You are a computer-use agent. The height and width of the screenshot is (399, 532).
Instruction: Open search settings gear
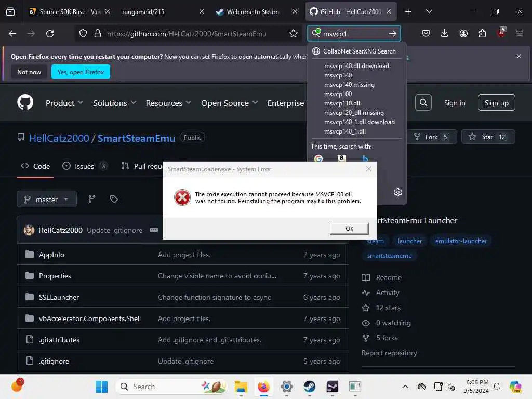(x=398, y=192)
